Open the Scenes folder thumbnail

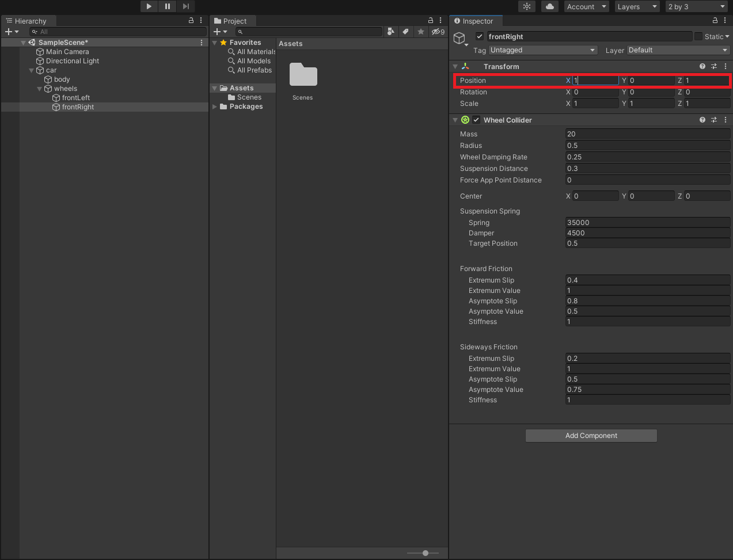pyautogui.click(x=303, y=75)
